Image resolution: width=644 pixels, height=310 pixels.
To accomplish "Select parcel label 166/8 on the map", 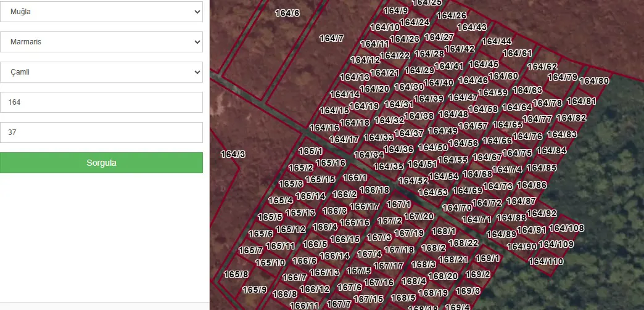I will click(285, 295).
